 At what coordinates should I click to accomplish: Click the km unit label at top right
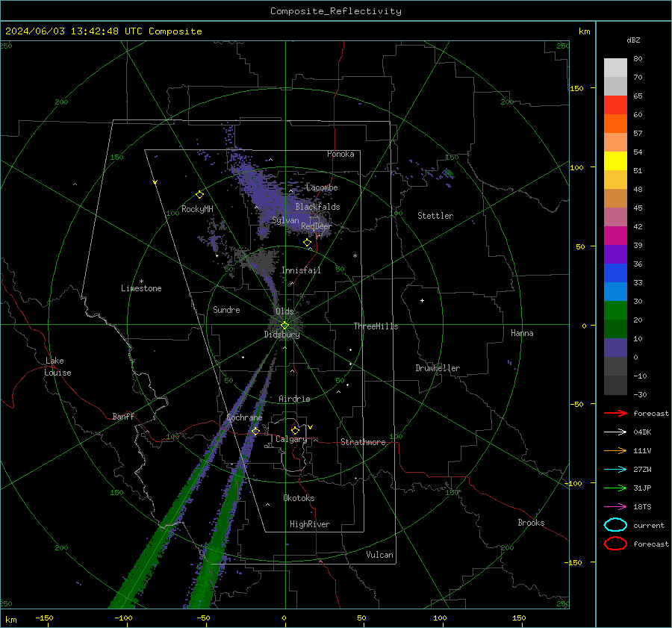click(x=584, y=31)
